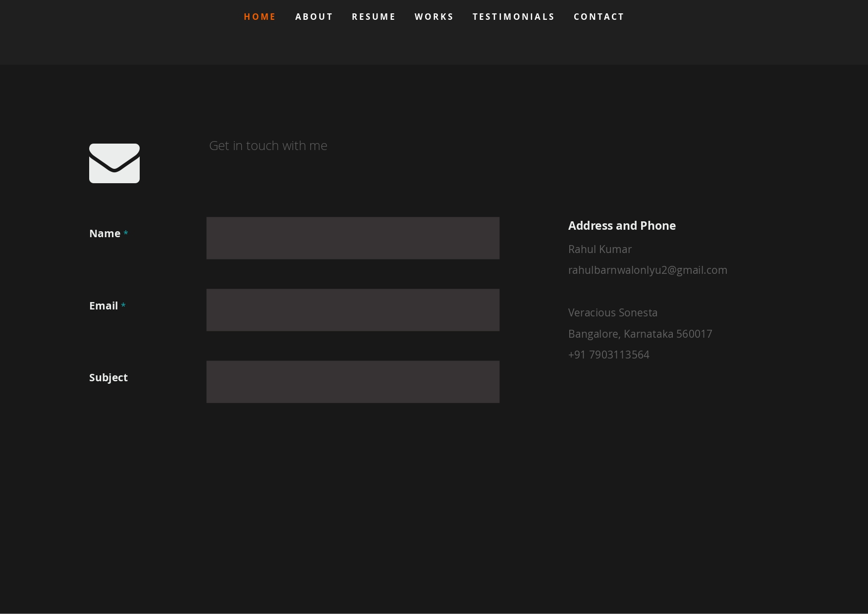The width and height of the screenshot is (868, 614).
Task: Click the Veracious Sonesta address line
Action: 612,312
